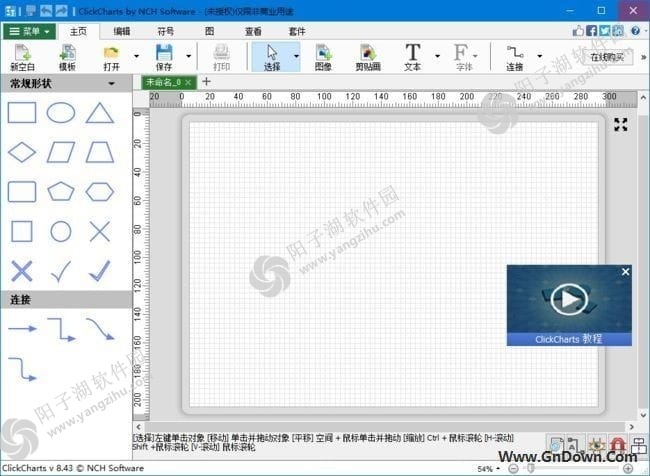
Task: Select the square shape
Action: click(x=22, y=231)
